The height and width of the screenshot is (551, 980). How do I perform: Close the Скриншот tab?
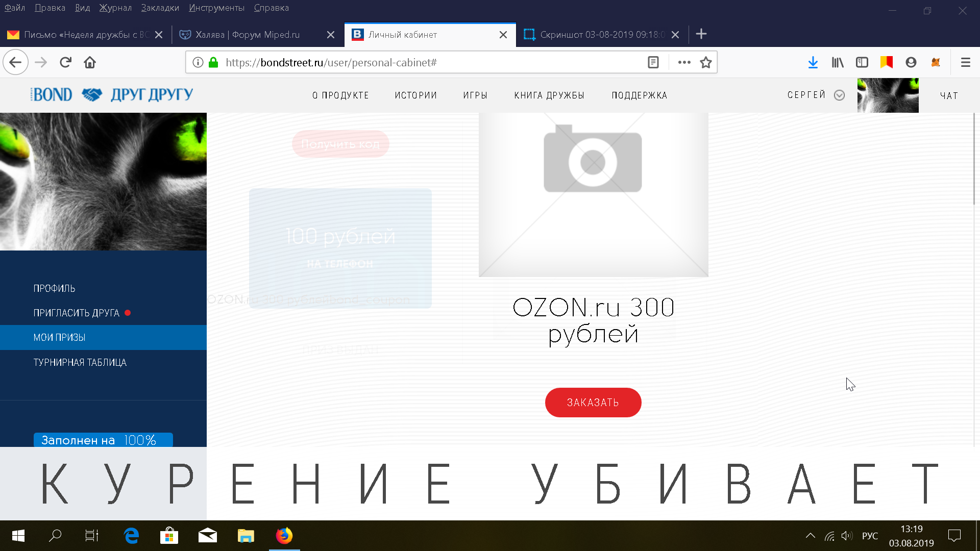[675, 35]
